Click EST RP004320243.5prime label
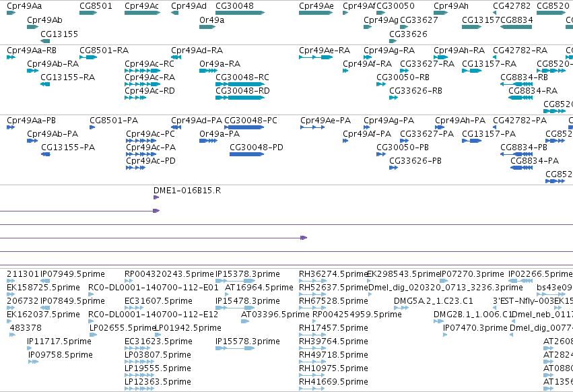The width and height of the screenshot is (573, 392). tap(169, 274)
